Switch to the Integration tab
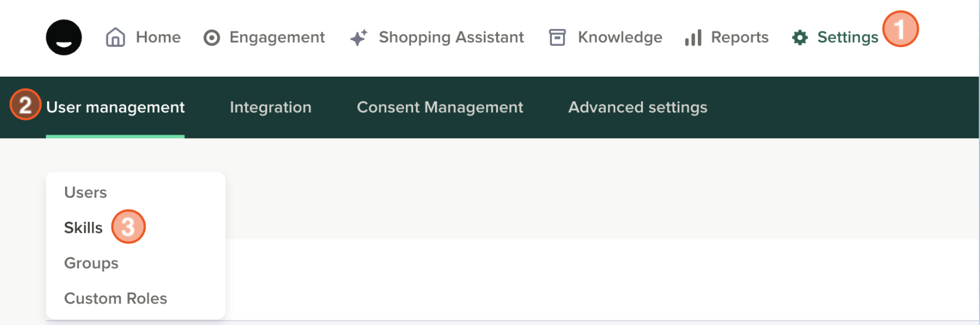980x325 pixels. [x=270, y=108]
